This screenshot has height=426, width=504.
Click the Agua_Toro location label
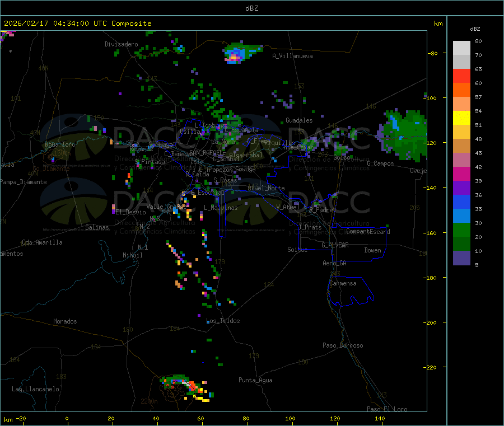(x=60, y=144)
